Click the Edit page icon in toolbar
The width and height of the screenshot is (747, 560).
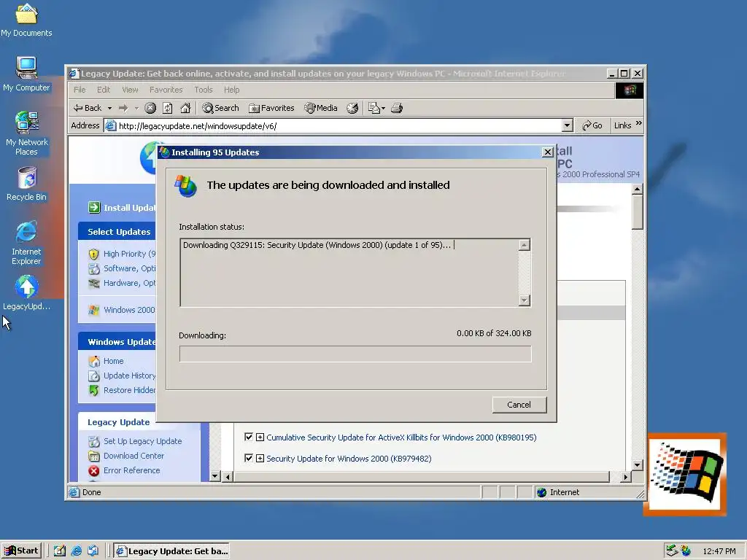374,108
